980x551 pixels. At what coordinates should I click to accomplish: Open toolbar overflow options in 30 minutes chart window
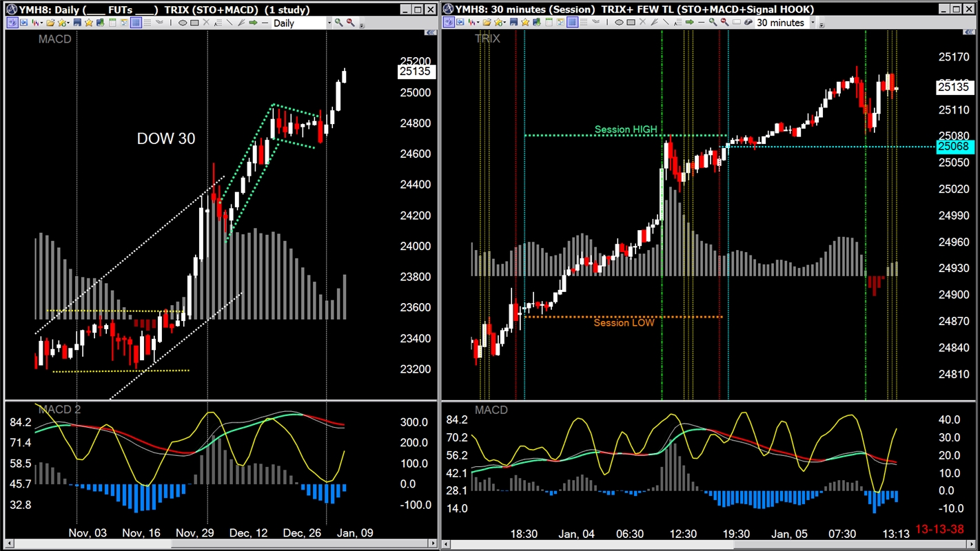[821, 24]
